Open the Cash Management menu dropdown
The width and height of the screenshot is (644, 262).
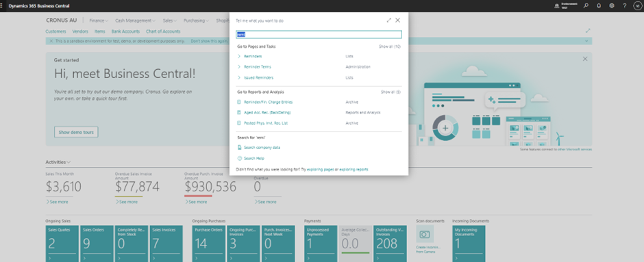click(x=135, y=20)
